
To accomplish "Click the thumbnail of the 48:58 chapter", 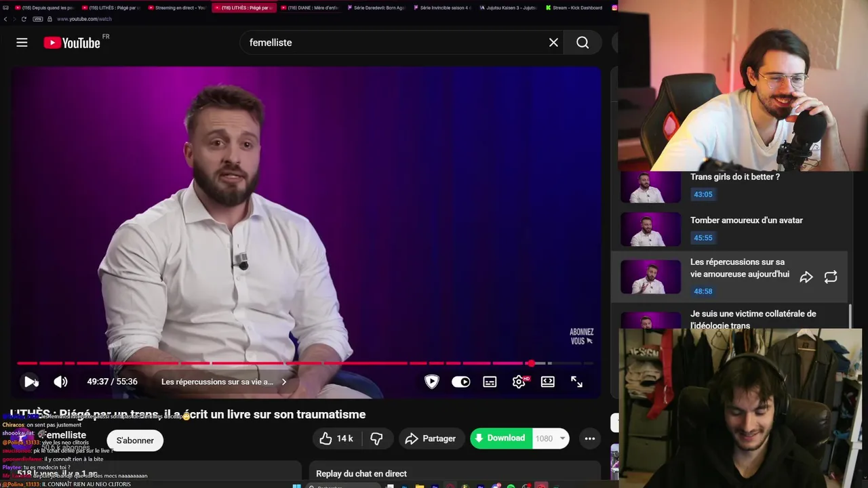I will pos(651,277).
